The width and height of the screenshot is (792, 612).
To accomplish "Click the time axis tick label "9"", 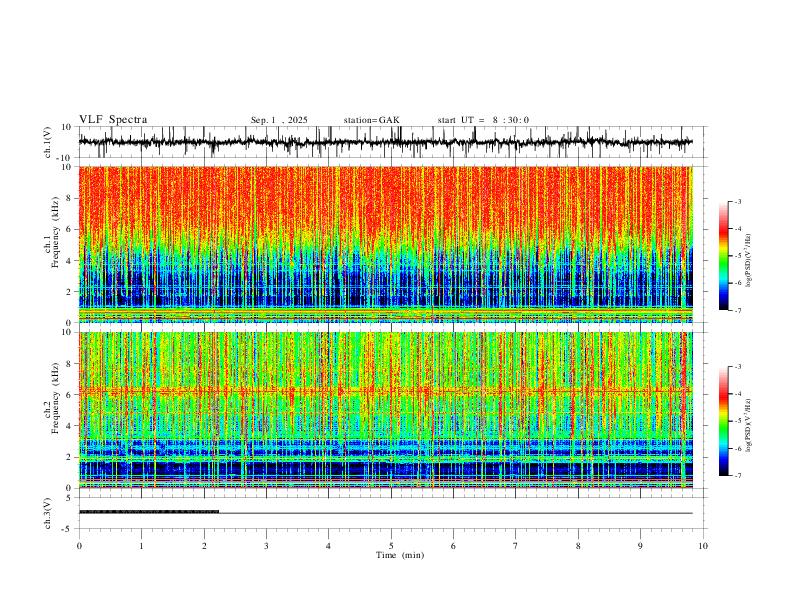I will [640, 546].
